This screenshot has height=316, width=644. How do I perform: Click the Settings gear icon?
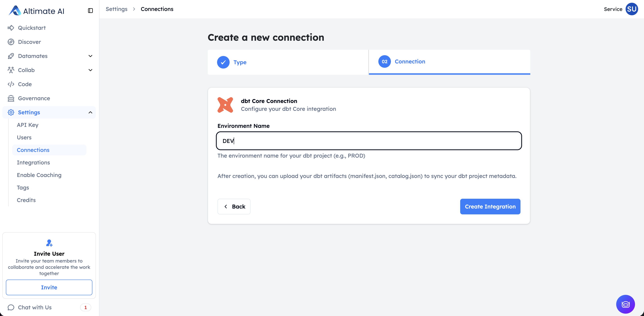11,112
